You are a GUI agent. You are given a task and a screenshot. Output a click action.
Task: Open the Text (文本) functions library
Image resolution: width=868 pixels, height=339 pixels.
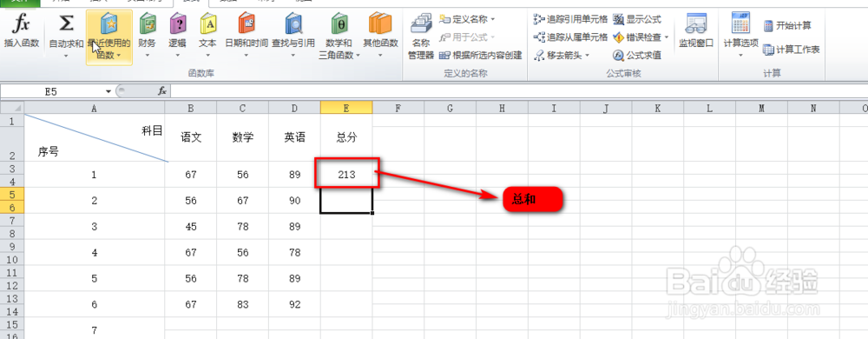click(207, 36)
